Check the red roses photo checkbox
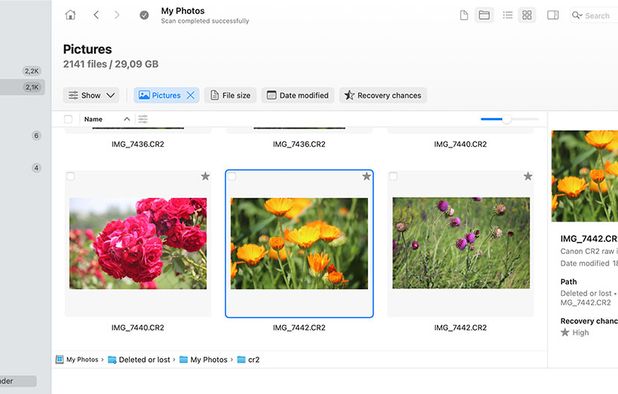618x394 pixels. pyautogui.click(x=71, y=176)
